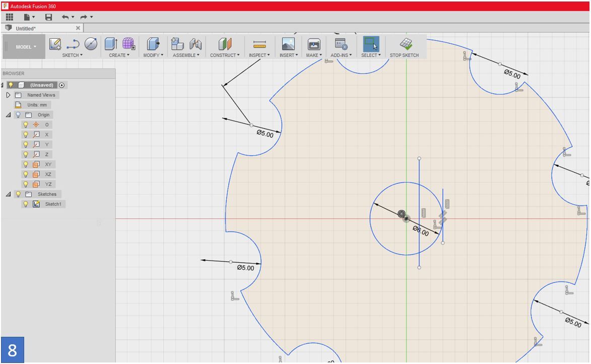Open the MODEL workspace dropdown
The height and width of the screenshot is (364, 591).
(x=26, y=47)
